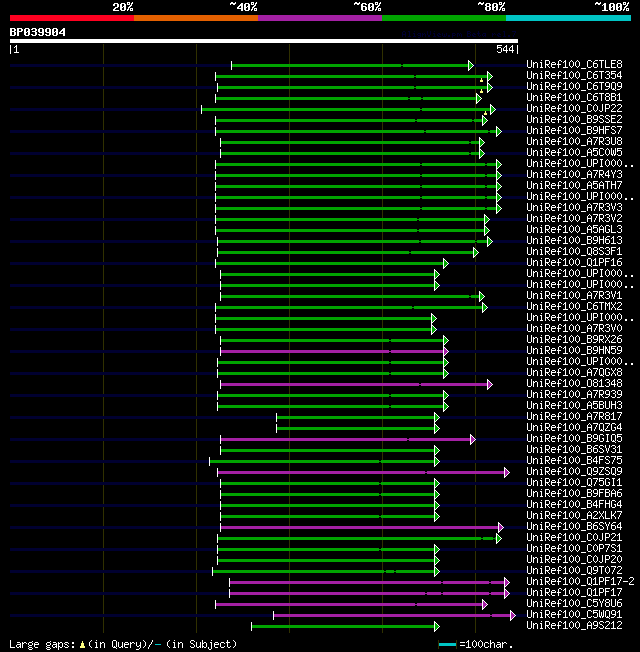Click the cyan 100char scale bar
Image resolution: width=640 pixels, height=652 pixels.
[447, 645]
